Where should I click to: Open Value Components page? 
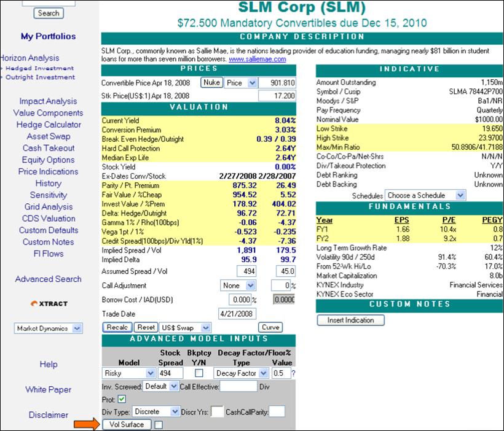[48, 113]
